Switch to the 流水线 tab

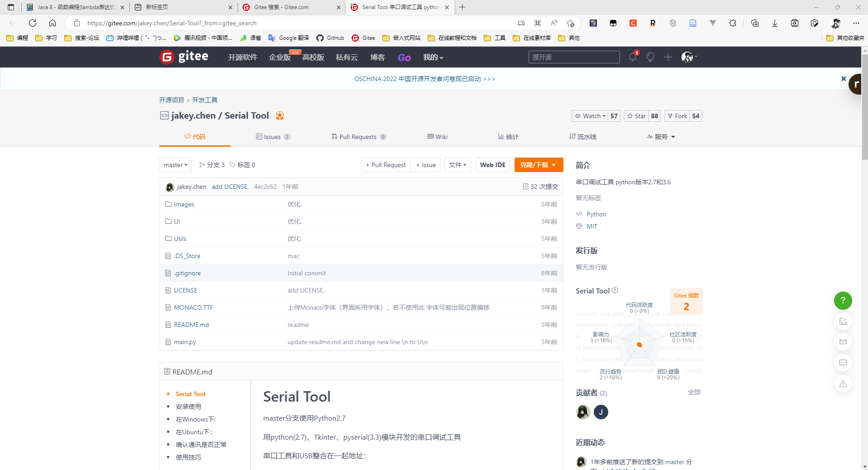point(583,137)
